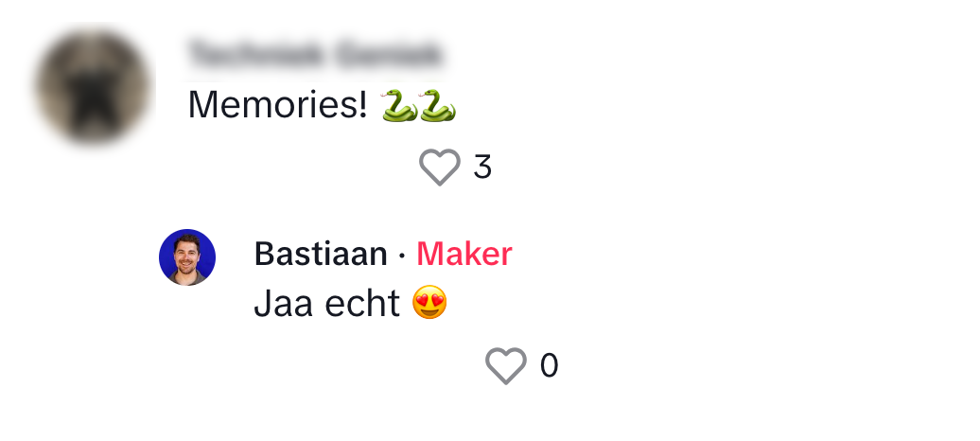The height and width of the screenshot is (441, 980).
Task: Open the blurred commenter's profile picture
Action: coord(94,89)
